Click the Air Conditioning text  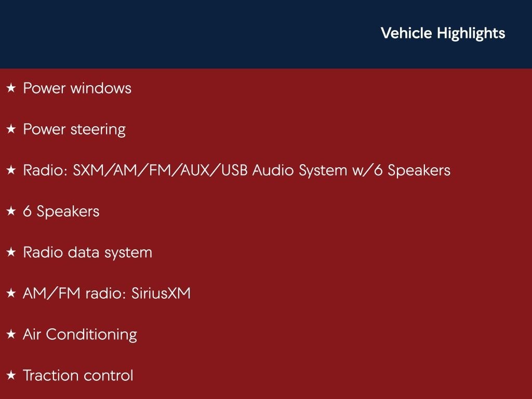point(79,335)
